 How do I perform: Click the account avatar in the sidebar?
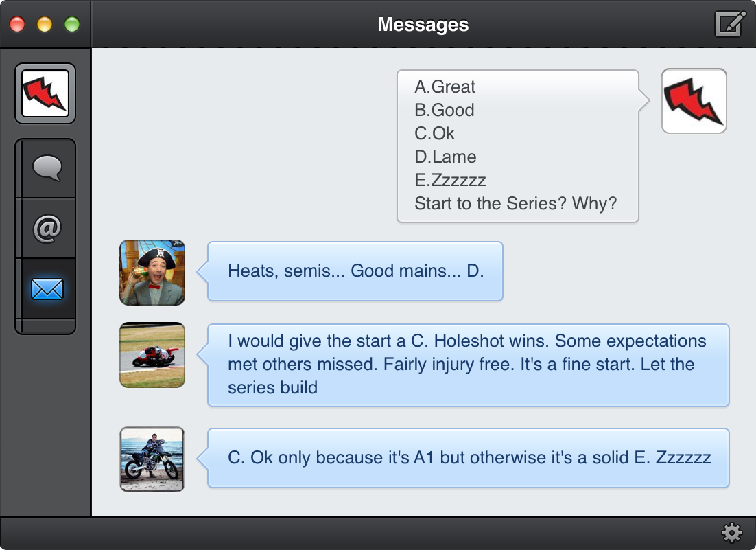click(45, 93)
